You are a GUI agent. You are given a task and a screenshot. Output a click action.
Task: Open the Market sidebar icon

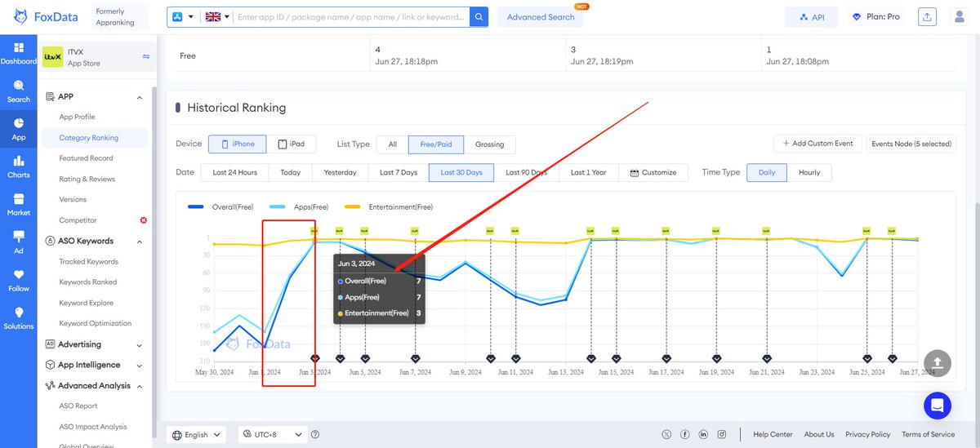[x=18, y=204]
